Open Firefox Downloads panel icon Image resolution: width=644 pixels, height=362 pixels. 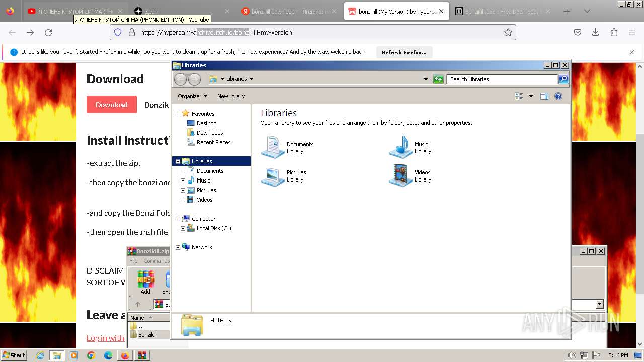[x=596, y=32]
